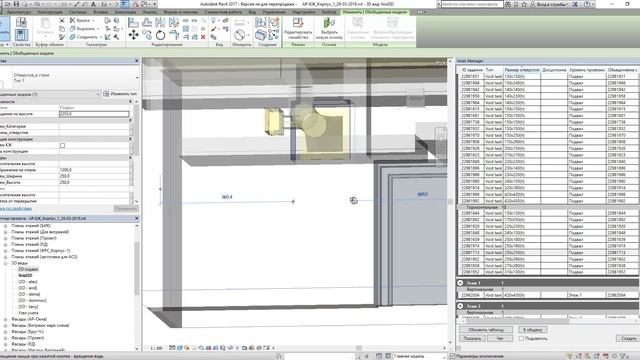The image size is (640, 360).
Task: Click the Cut (scissors X) icon in clipboard panel
Action: coord(62,20)
